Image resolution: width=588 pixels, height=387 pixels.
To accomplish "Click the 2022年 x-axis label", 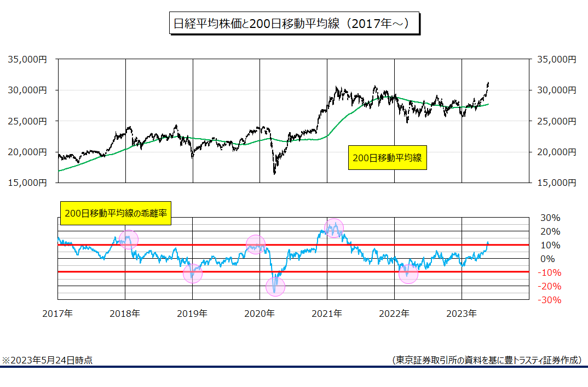I will [x=394, y=314].
